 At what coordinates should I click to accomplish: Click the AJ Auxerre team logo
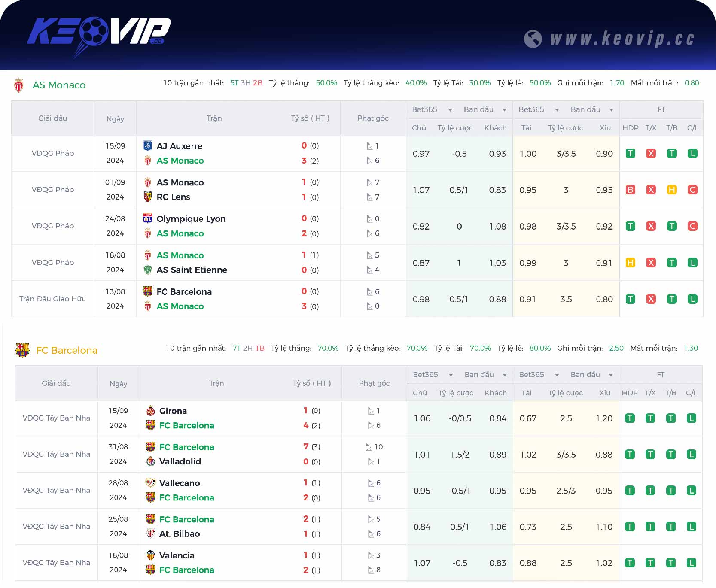[148, 146]
